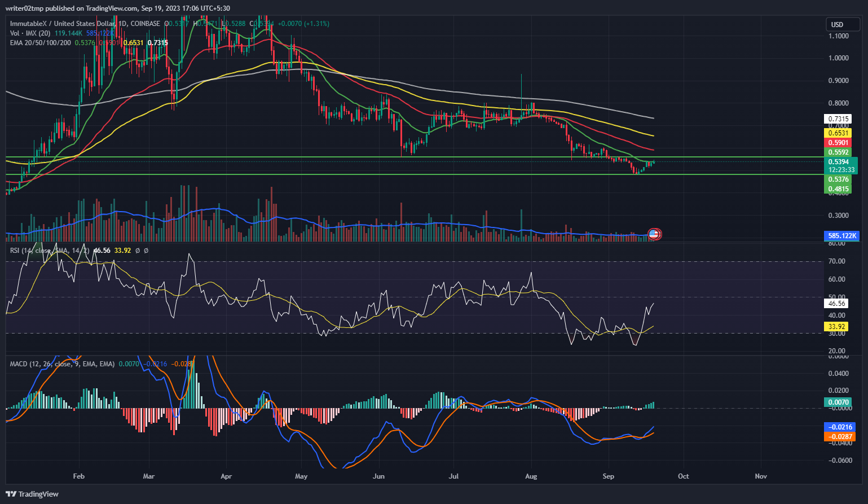Open the USD currency selector

click(843, 24)
